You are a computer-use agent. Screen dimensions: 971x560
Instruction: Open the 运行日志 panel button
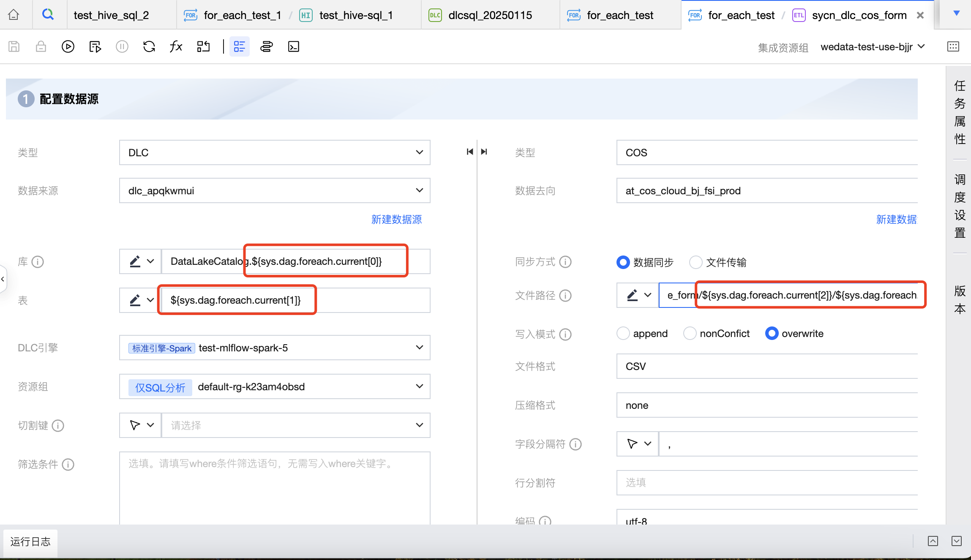click(x=30, y=542)
